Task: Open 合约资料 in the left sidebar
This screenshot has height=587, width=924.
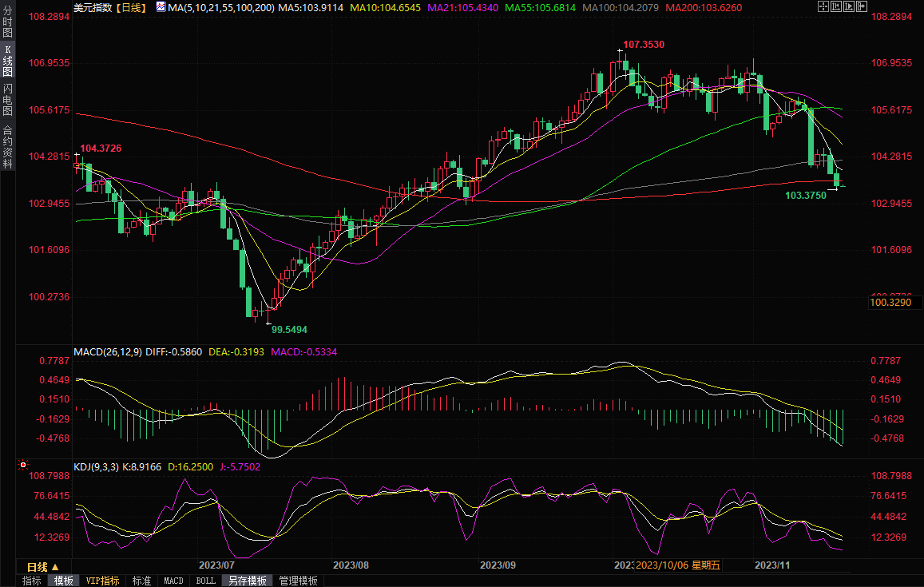Action: click(x=8, y=146)
